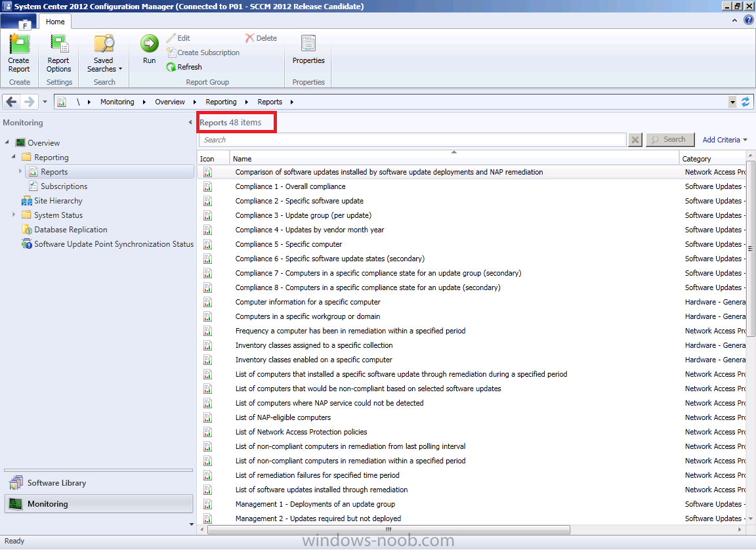Open Software Update Point Synchronization Status
756x550 pixels.
click(x=108, y=244)
